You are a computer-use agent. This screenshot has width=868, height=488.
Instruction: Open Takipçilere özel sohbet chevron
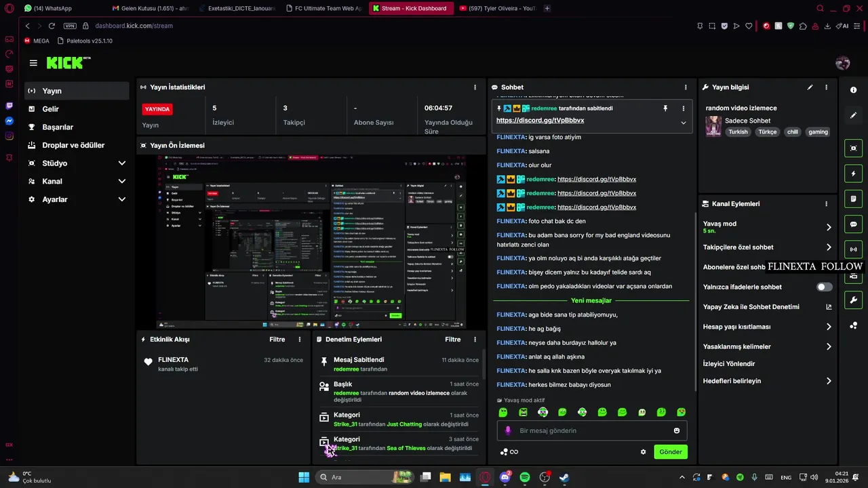[x=829, y=247]
